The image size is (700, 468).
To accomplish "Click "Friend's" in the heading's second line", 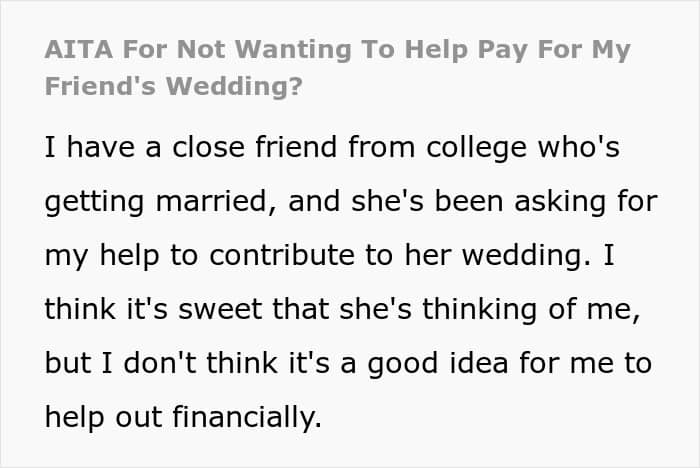I will [x=100, y=86].
